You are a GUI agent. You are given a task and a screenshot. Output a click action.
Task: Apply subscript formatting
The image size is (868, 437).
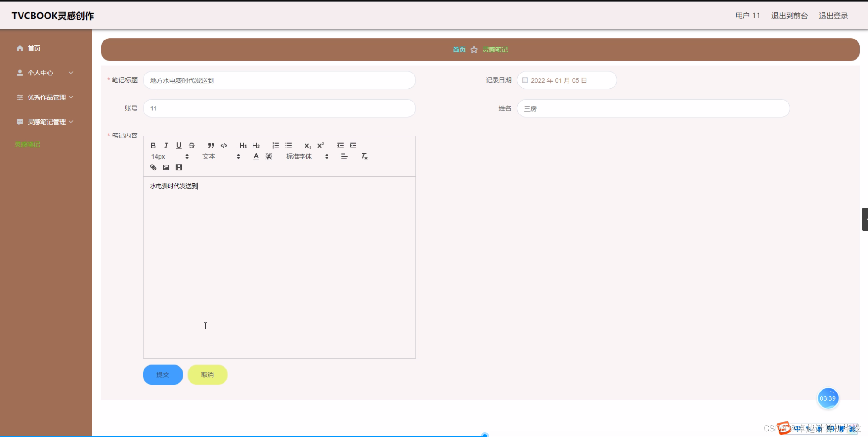click(x=308, y=146)
